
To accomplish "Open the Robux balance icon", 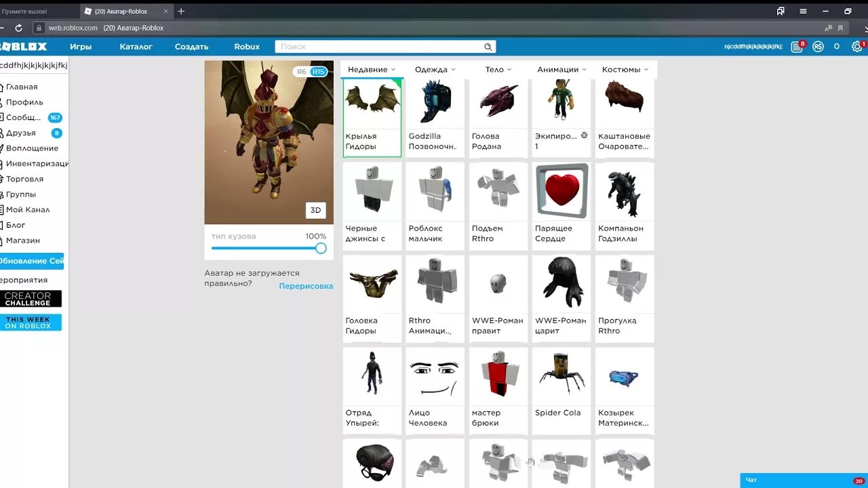I will tap(818, 46).
